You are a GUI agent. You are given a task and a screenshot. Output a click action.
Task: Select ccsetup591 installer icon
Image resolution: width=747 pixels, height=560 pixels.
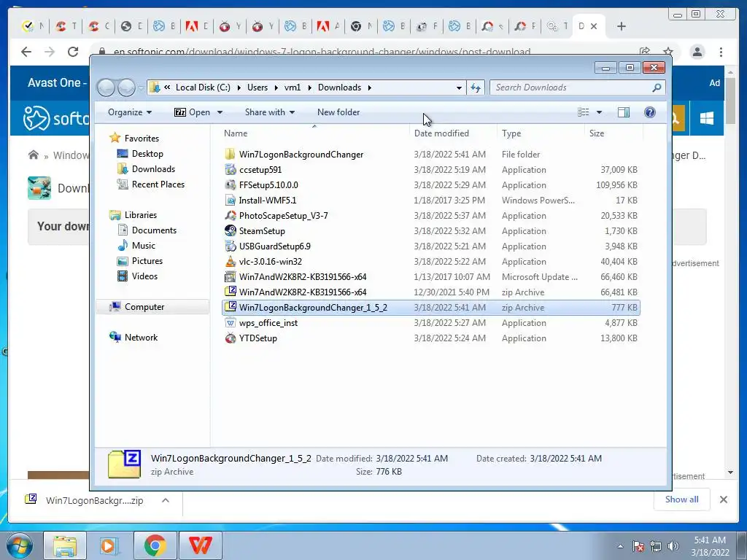tap(230, 169)
